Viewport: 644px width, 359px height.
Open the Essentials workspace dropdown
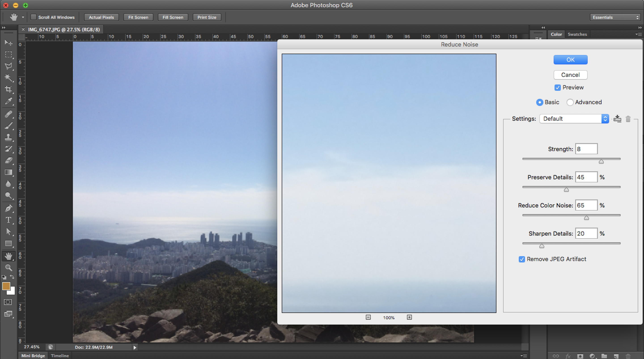click(x=615, y=17)
